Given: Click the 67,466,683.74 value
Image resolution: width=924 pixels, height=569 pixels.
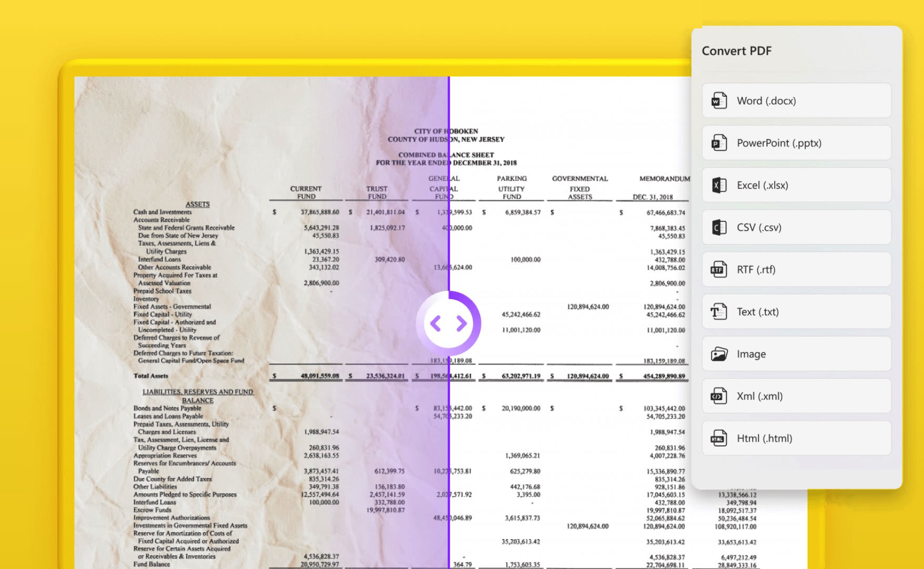Looking at the screenshot, I should point(666,212).
